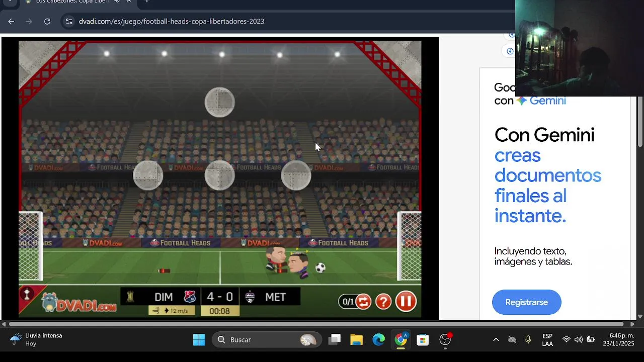The width and height of the screenshot is (644, 362).
Task: Click the Copa Libertadores cup icon beside DIM
Action: pyautogui.click(x=130, y=297)
